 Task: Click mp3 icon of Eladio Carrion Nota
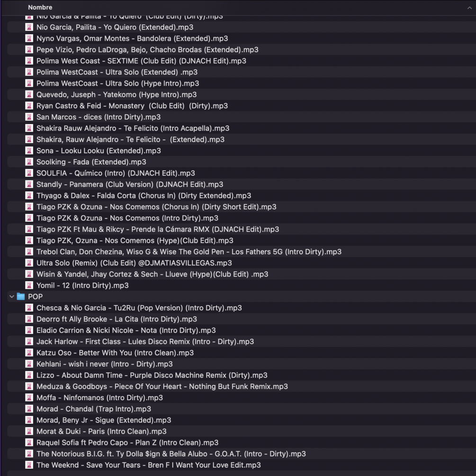coord(29,331)
